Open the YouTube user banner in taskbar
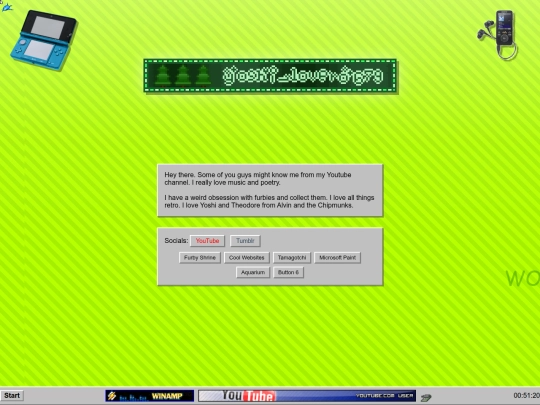This screenshot has width=540, height=405. (307, 396)
